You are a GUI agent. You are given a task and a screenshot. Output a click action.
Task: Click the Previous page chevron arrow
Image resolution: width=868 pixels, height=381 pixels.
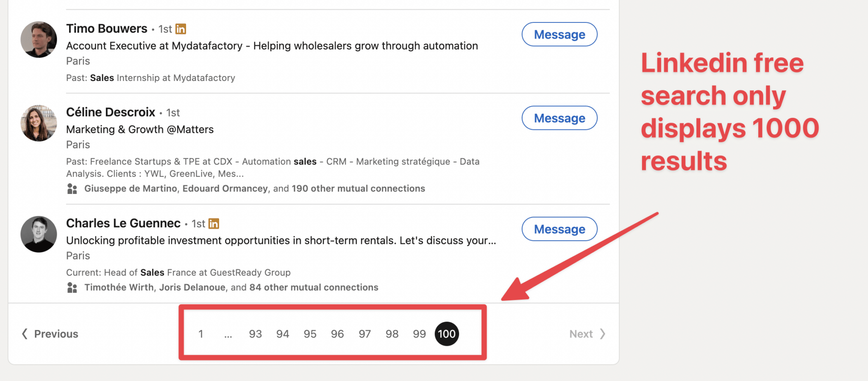(x=25, y=334)
